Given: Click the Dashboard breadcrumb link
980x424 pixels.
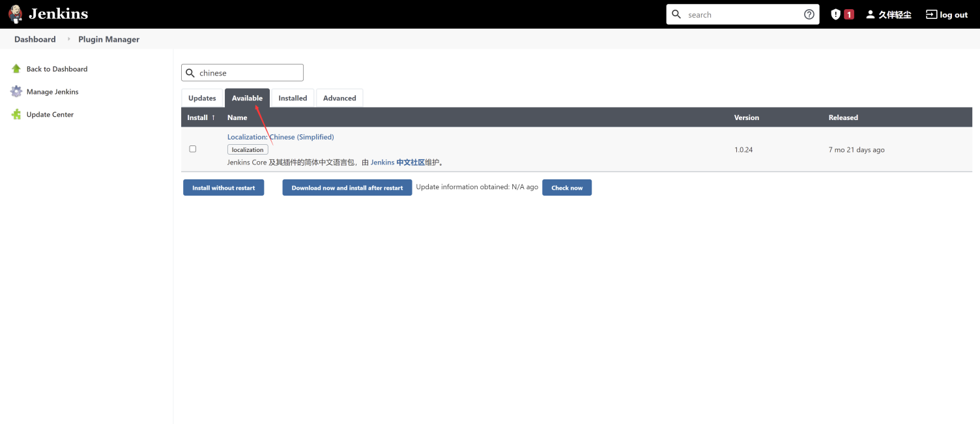Looking at the screenshot, I should [x=35, y=39].
